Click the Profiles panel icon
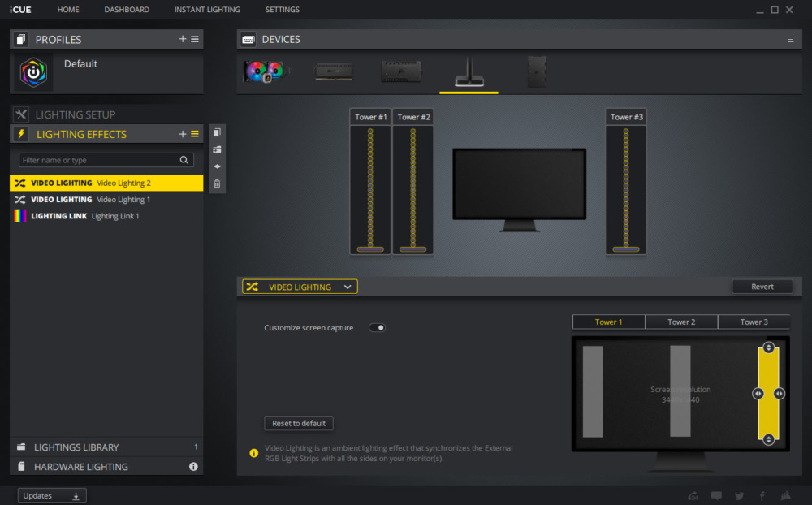This screenshot has height=505, width=812. click(21, 39)
